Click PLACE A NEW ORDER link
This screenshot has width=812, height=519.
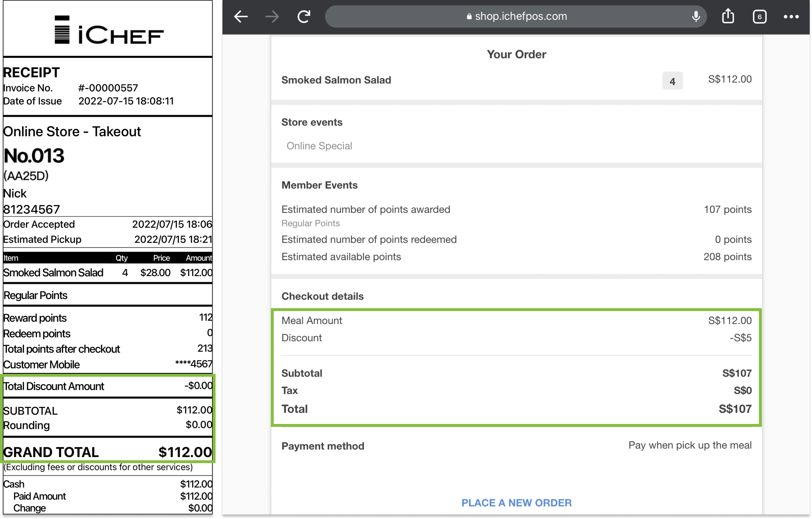point(516,503)
